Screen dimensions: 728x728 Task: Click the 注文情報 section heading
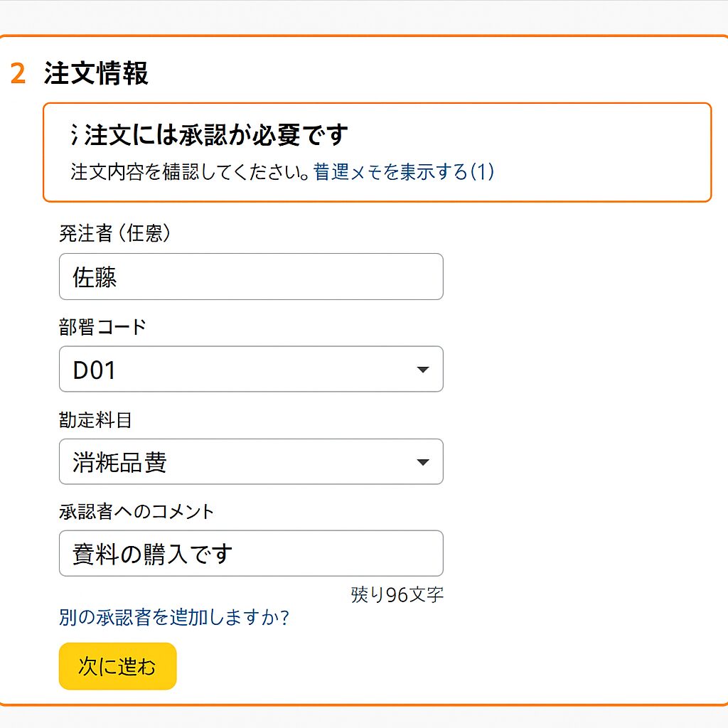pos(96,73)
